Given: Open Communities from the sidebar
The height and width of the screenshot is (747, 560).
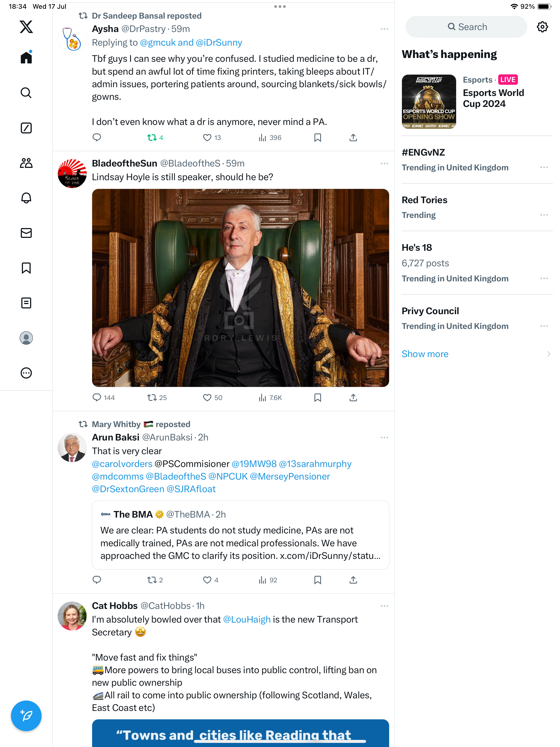Looking at the screenshot, I should (26, 163).
